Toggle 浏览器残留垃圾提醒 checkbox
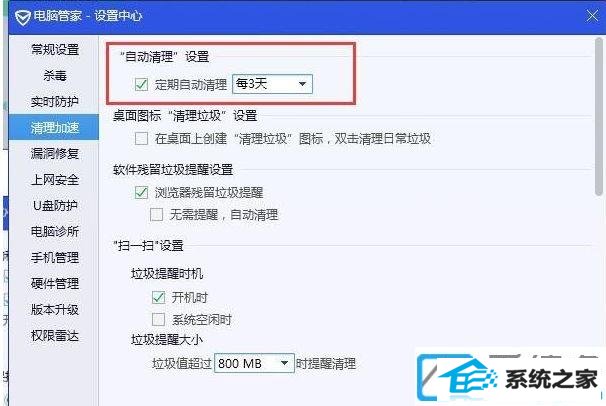The width and height of the screenshot is (606, 406). (x=141, y=192)
